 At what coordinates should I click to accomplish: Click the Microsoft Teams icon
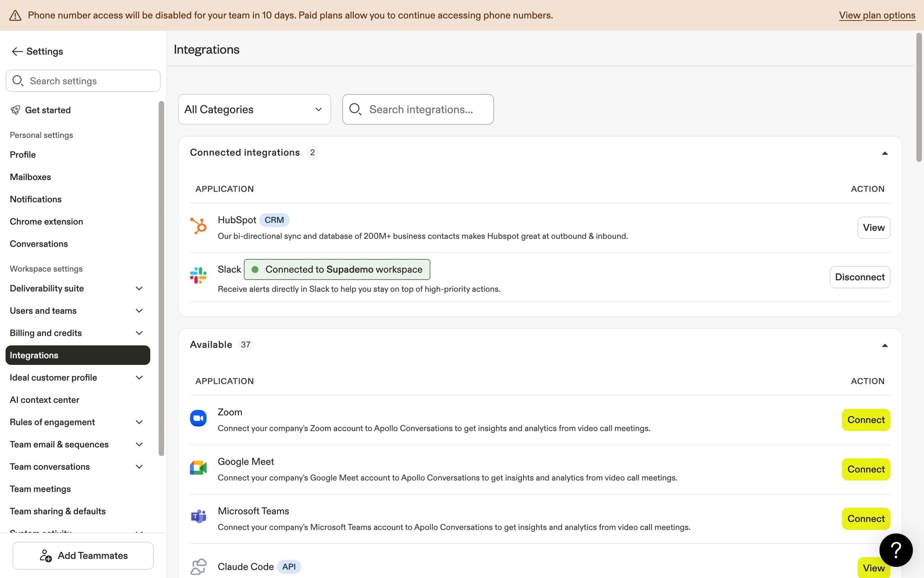tap(198, 517)
